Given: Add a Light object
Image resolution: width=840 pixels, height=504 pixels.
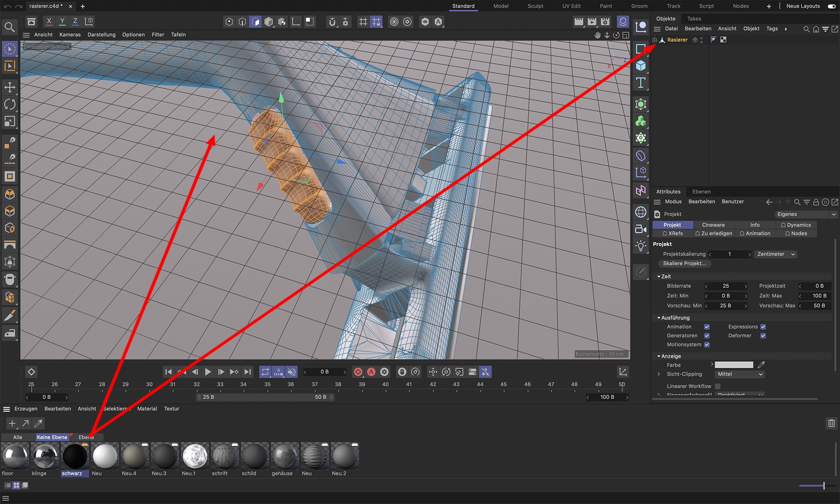Looking at the screenshot, I should coord(640,245).
